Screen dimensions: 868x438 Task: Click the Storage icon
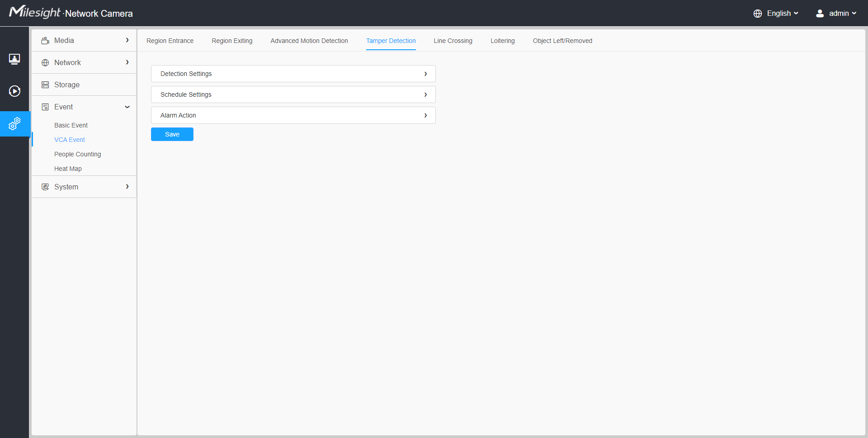click(45, 85)
